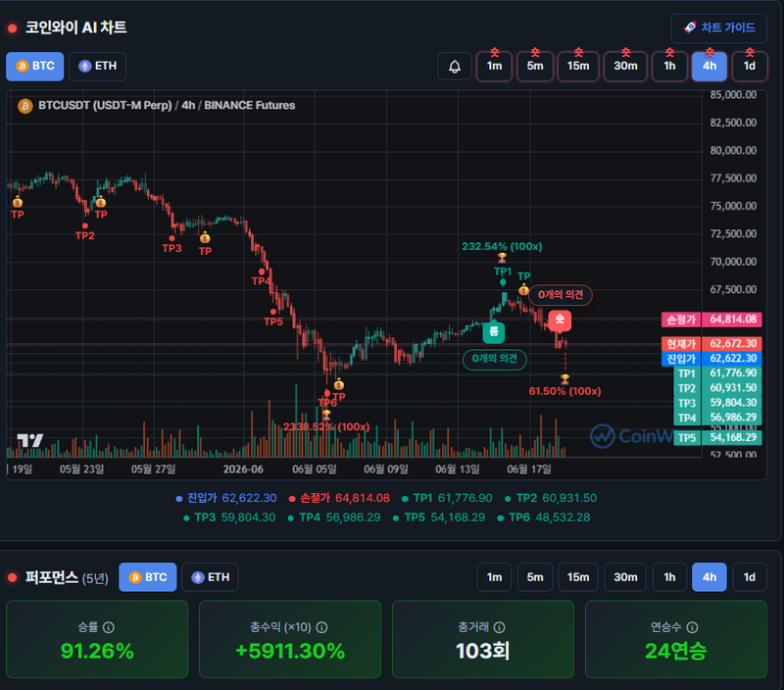Click the red 숏 entry marker
784x690 pixels.
tap(560, 320)
